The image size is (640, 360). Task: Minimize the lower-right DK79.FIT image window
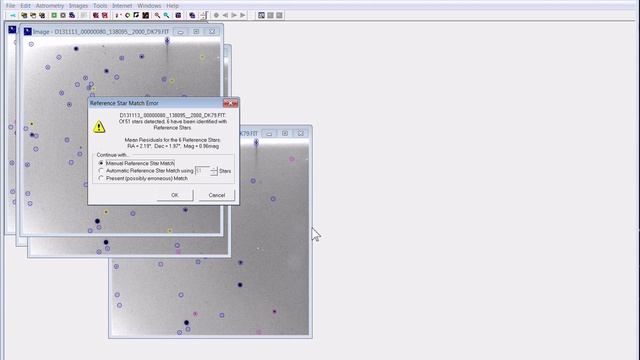269,133
